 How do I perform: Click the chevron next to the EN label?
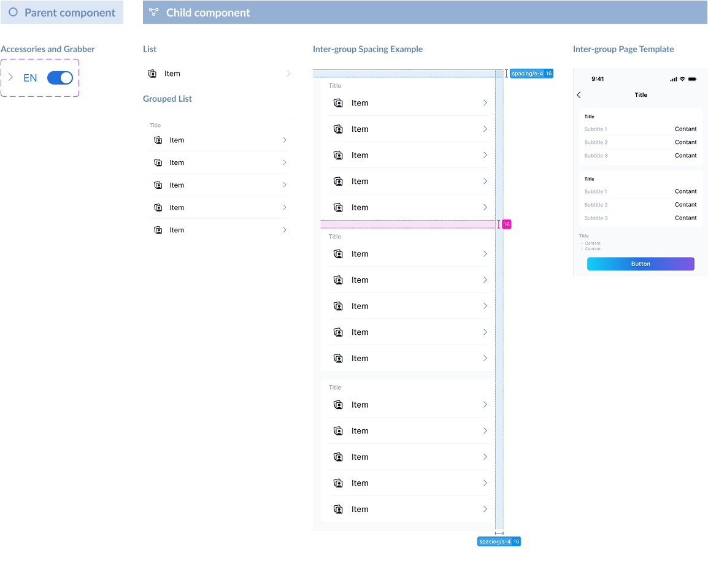pyautogui.click(x=10, y=77)
